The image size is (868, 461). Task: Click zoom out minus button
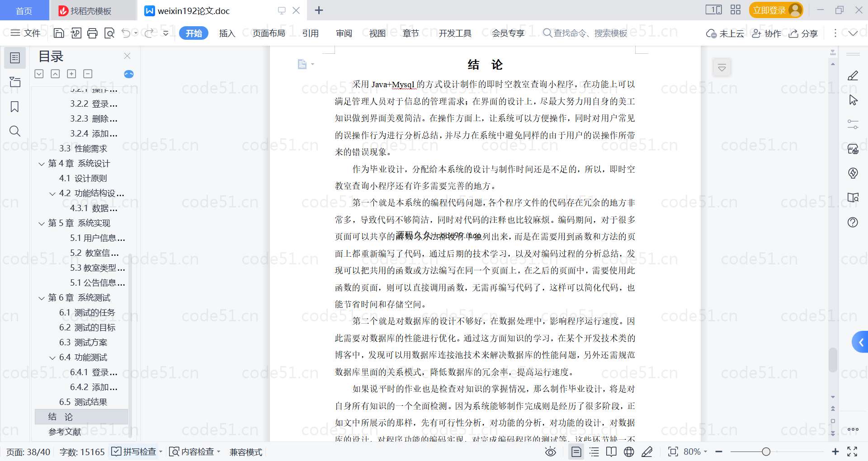[x=719, y=452]
